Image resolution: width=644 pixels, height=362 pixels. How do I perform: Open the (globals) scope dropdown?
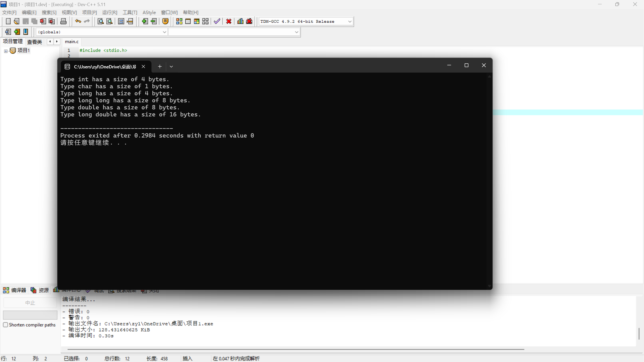pyautogui.click(x=164, y=32)
